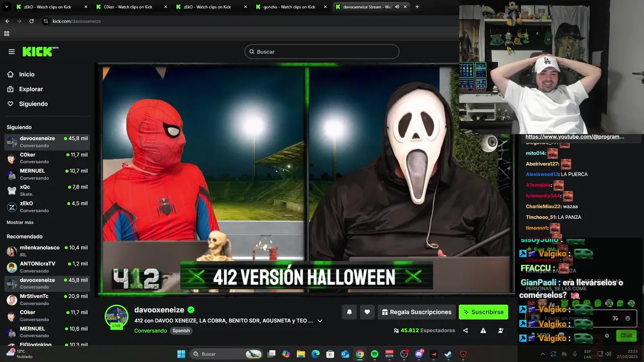Viewport: 644px width, 362px height.
Task: Click the address bar URL kick.com/davooxeneize
Action: (x=76, y=21)
